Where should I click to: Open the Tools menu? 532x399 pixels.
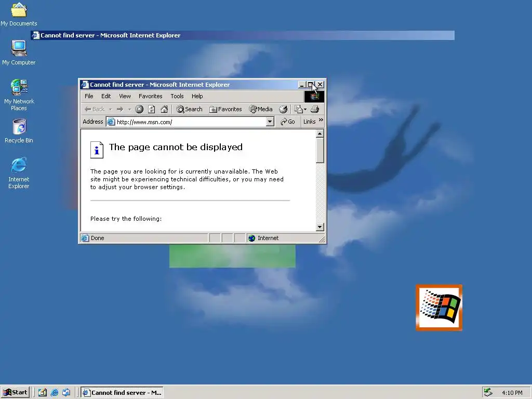point(177,96)
